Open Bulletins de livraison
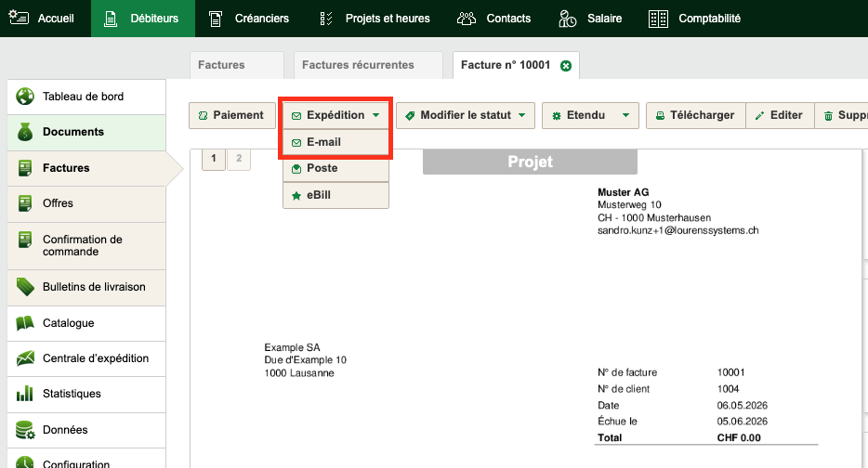 click(x=86, y=287)
